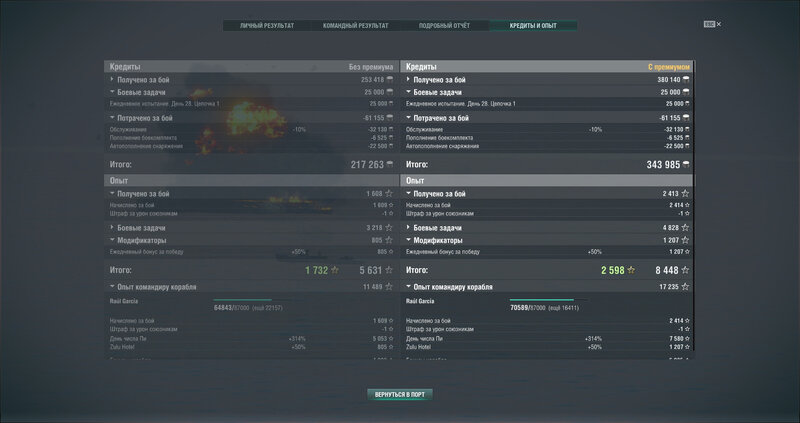Click commander progress bar above 70589/87000
The image size is (800, 423).
pyautogui.click(x=541, y=299)
